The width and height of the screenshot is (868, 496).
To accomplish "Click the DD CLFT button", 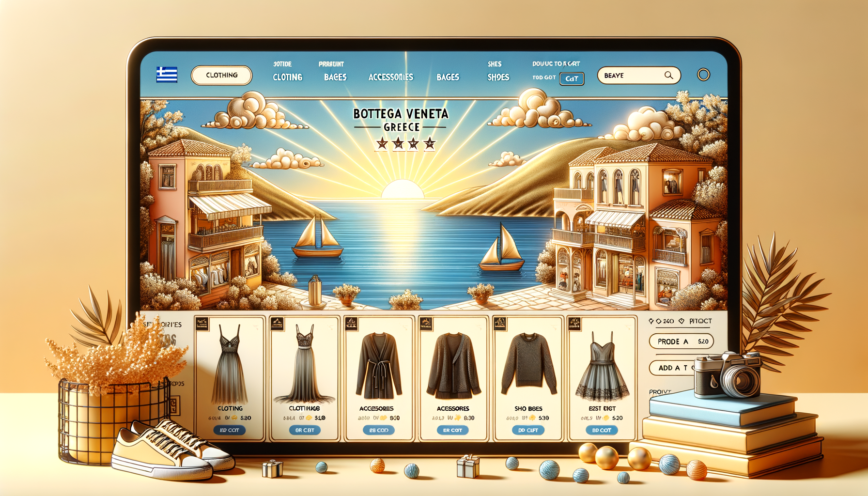I will (528, 430).
